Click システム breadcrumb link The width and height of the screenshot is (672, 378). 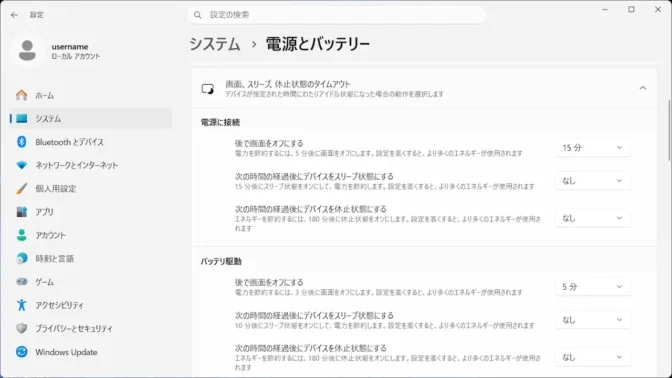[x=215, y=44]
